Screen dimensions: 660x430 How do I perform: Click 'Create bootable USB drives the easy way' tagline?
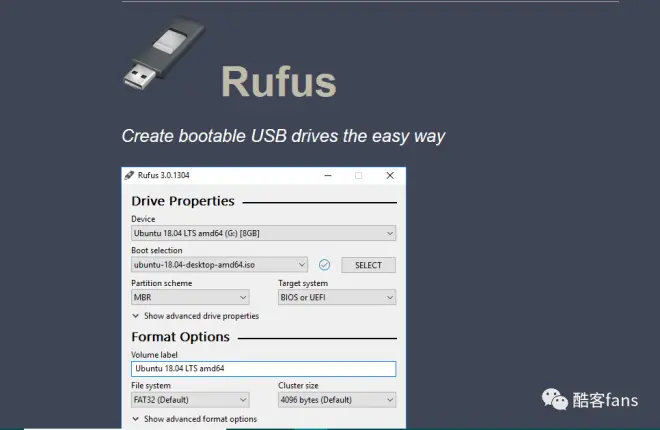pos(283,136)
